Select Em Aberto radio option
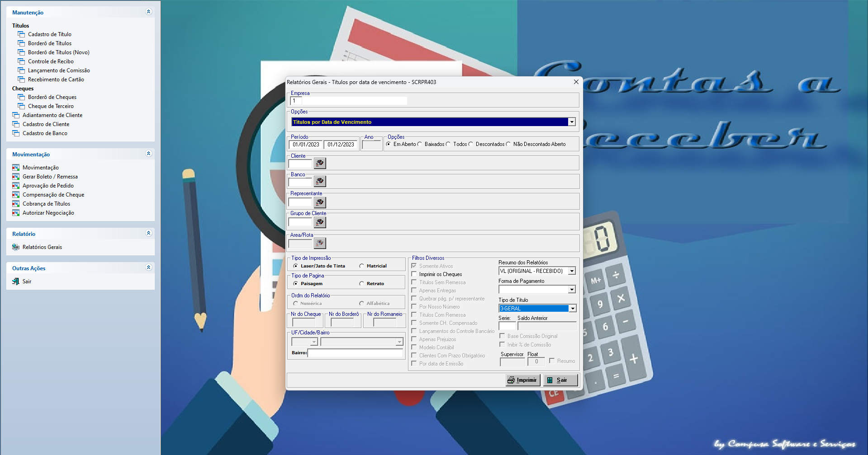 [389, 144]
